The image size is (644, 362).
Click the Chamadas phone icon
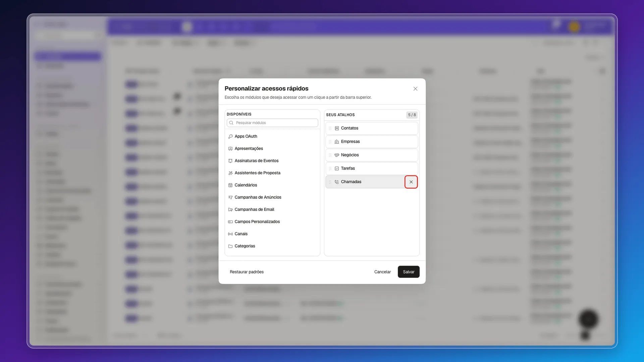[x=337, y=182]
